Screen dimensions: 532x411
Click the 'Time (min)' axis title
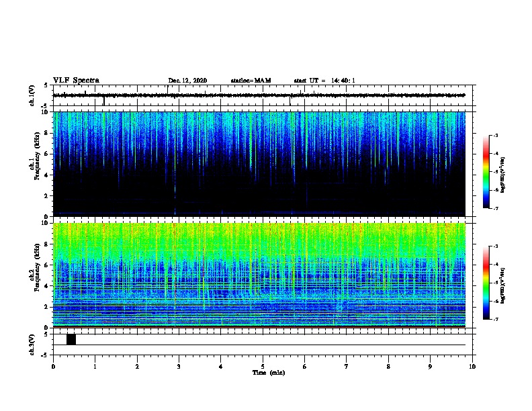coord(269,373)
